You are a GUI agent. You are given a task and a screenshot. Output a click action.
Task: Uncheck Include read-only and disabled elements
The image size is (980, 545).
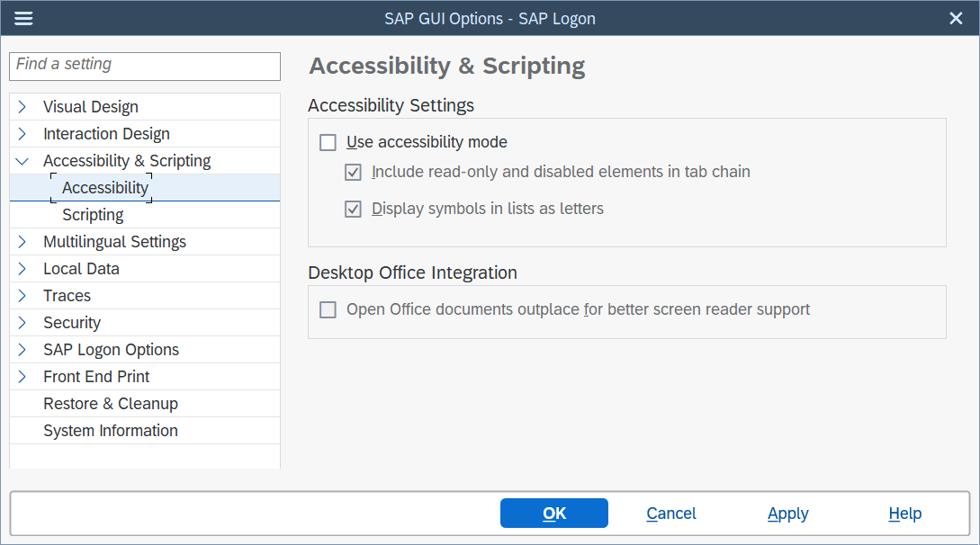point(353,173)
